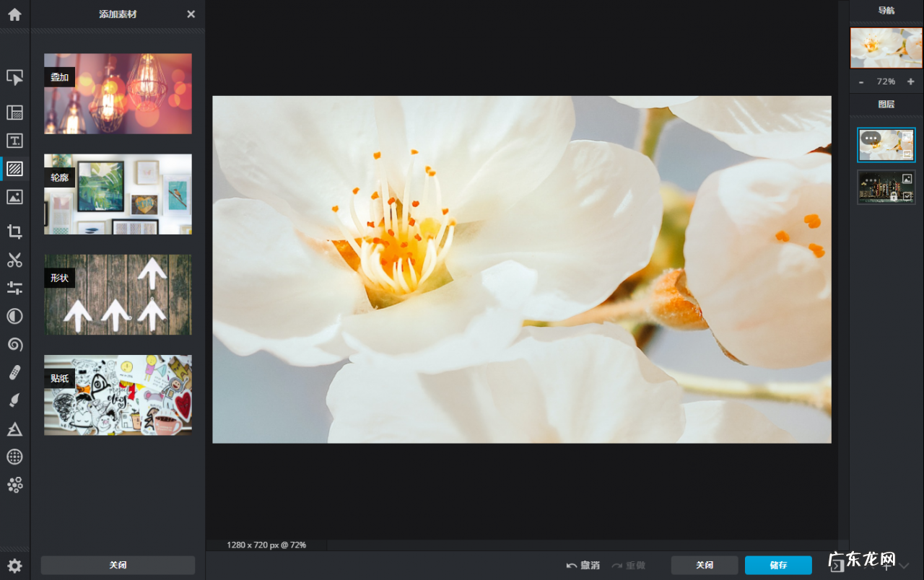The height and width of the screenshot is (580, 924).
Task: Choose the Heal bandage tool
Action: (14, 373)
